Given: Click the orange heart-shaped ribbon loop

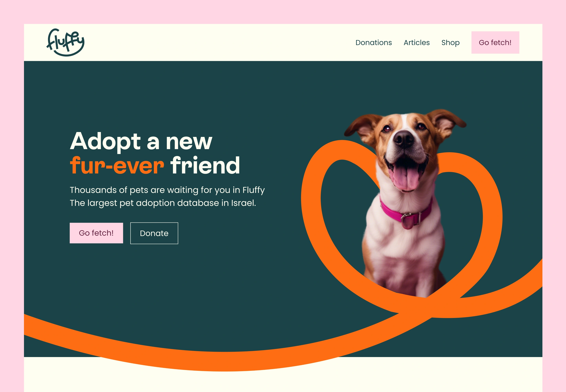Looking at the screenshot, I should pos(311,216).
